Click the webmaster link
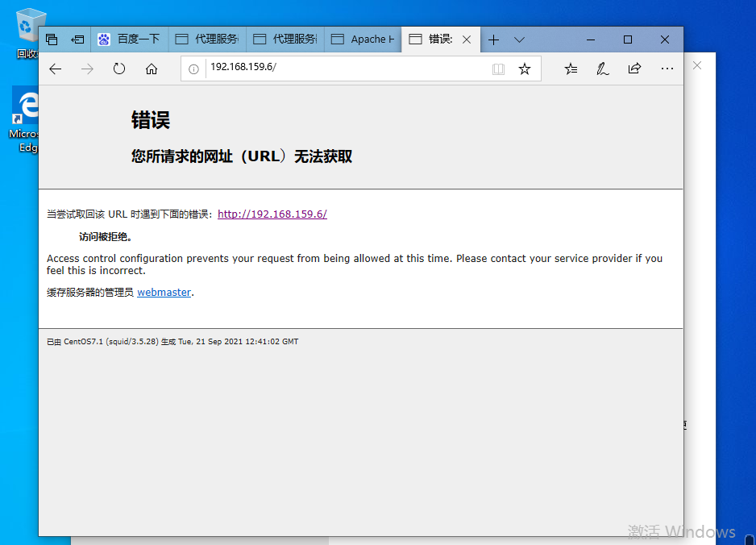 (x=164, y=293)
